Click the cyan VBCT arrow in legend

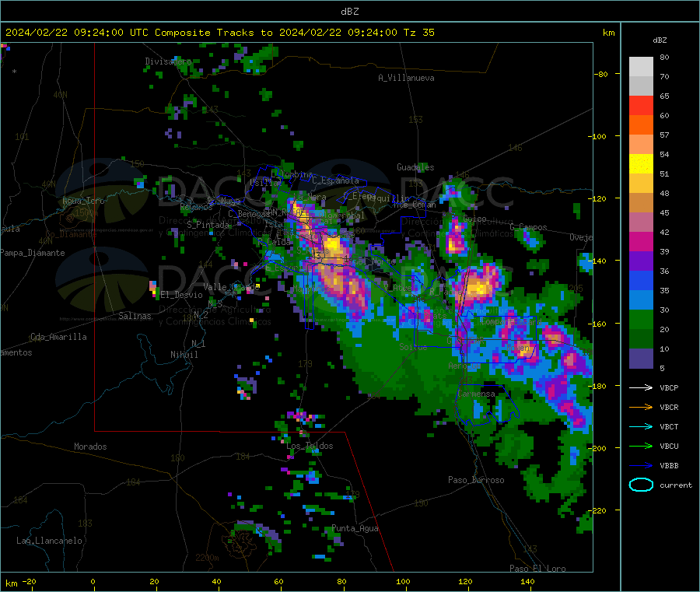click(641, 426)
